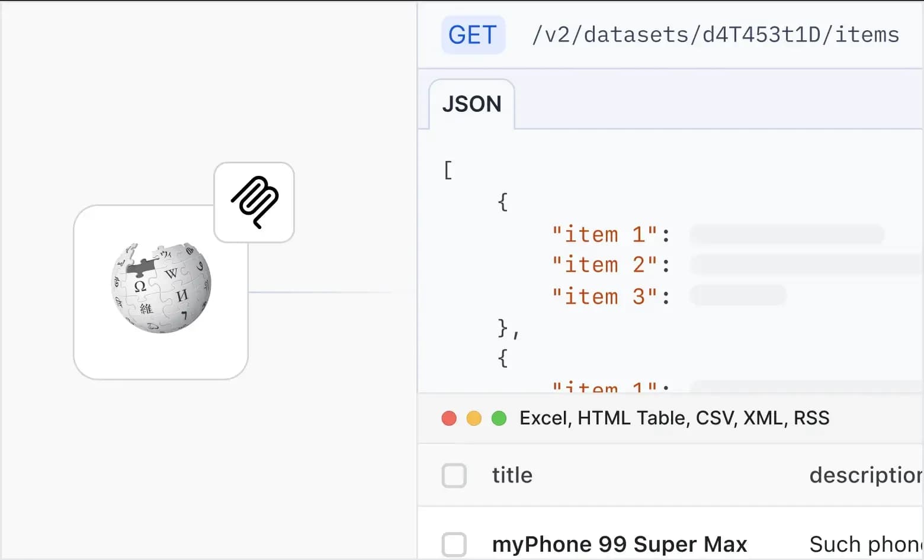The height and width of the screenshot is (560, 924).
Task: Click the placeholder value next to "item 3"
Action: click(738, 295)
